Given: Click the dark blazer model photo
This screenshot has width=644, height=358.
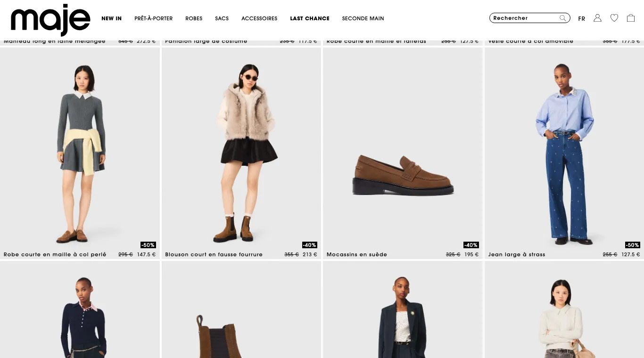Looking at the screenshot, I should pyautogui.click(x=403, y=309).
